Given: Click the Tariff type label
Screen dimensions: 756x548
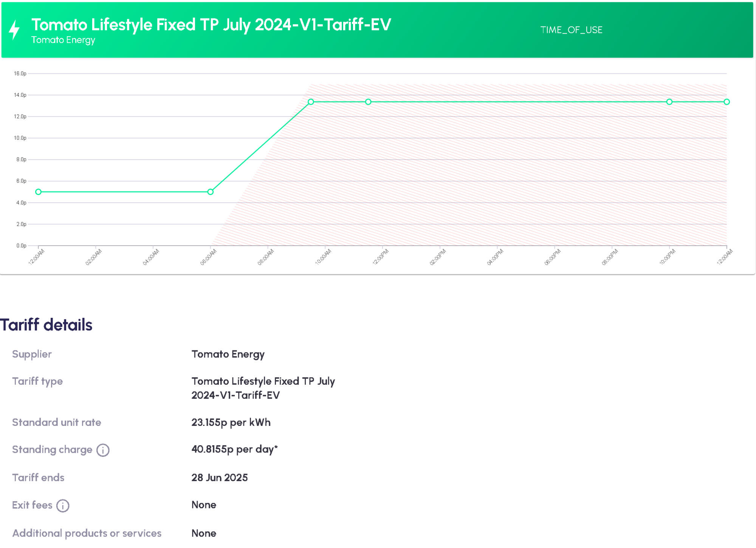Looking at the screenshot, I should coord(37,381).
